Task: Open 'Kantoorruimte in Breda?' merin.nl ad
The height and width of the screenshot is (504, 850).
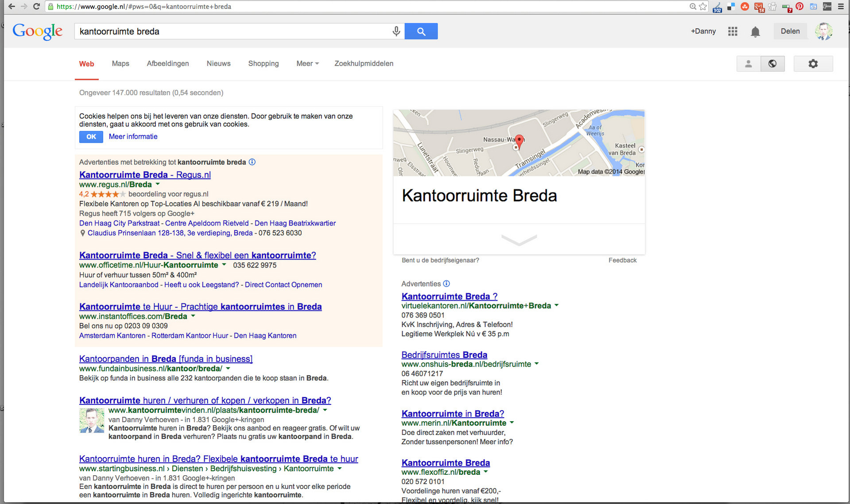Action: [453, 414]
